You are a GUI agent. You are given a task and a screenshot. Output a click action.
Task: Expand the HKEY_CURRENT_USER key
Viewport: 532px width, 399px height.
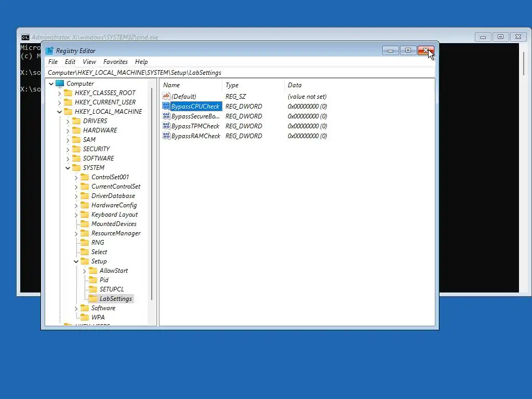[60, 102]
